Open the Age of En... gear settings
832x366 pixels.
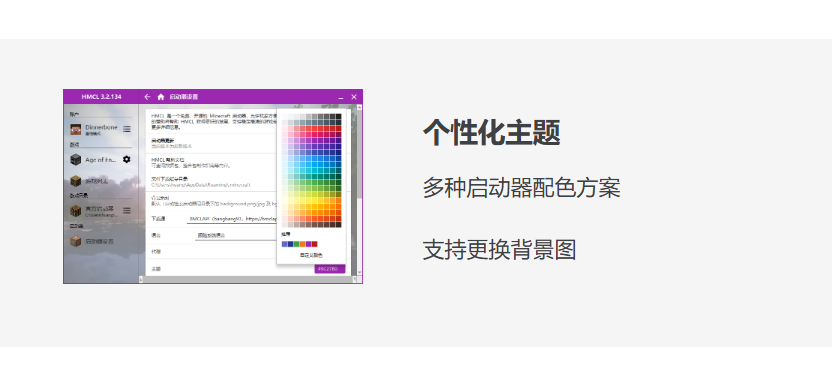coord(127,159)
